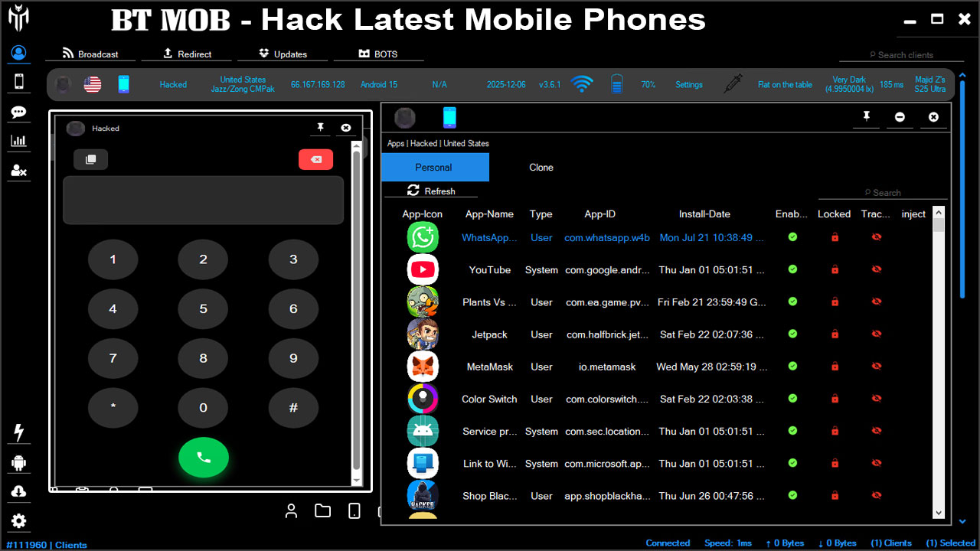Toggle the red eye icon for MetaMask
This screenshot has height=551, width=980.
click(x=875, y=366)
